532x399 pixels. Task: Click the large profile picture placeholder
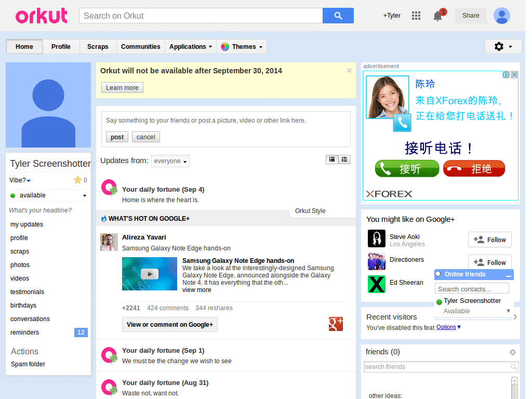[x=48, y=105]
